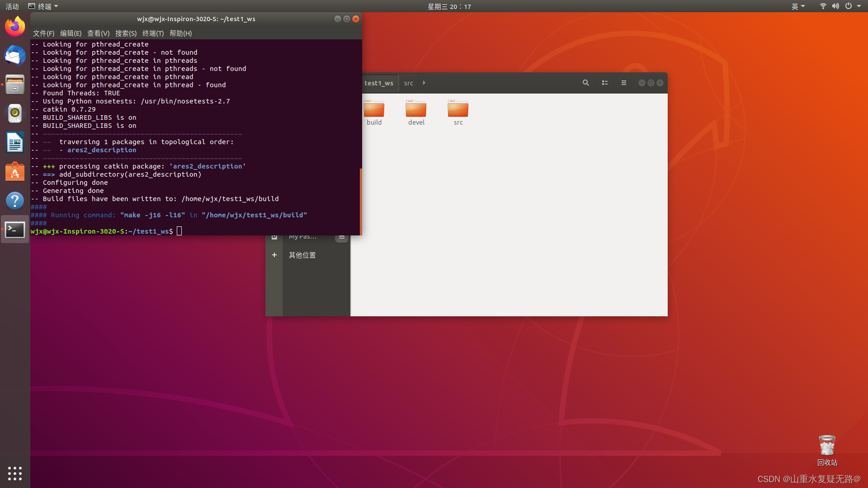Click the 'Generating done' line

tap(67, 191)
